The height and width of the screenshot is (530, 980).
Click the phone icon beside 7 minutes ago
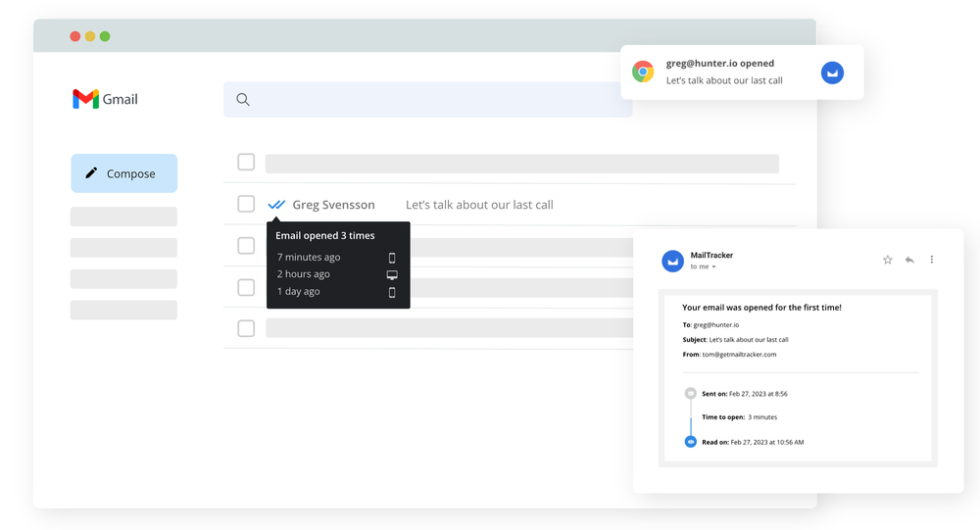(392, 258)
